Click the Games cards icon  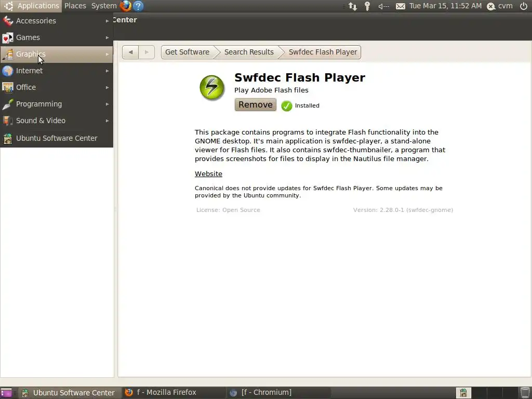(7, 37)
